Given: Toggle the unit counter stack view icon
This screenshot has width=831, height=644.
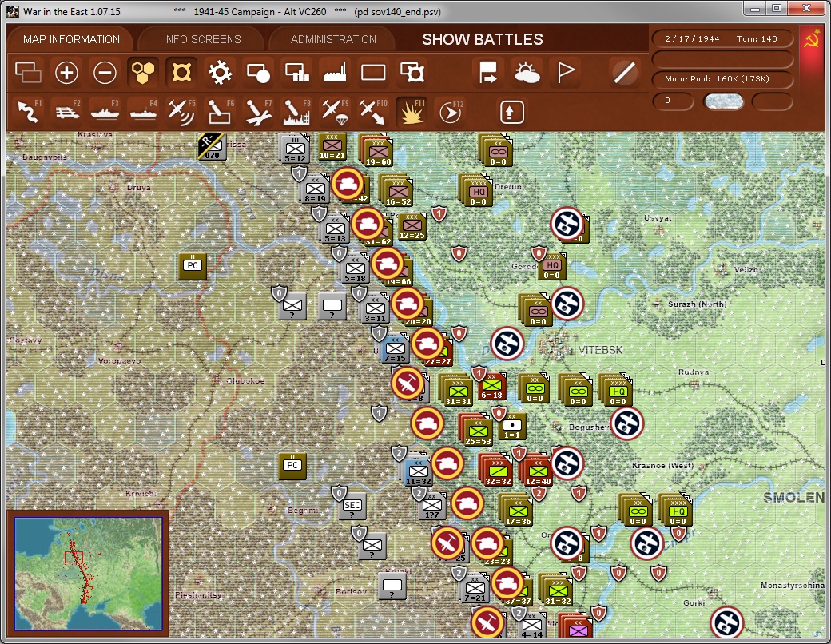Looking at the screenshot, I should point(28,72).
